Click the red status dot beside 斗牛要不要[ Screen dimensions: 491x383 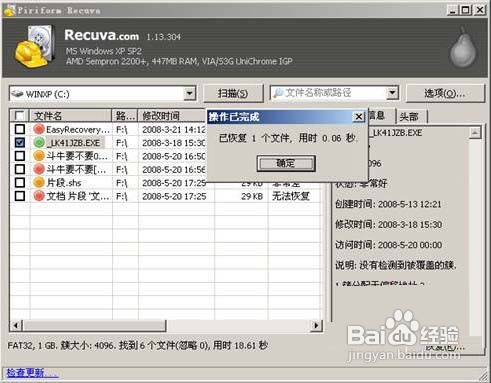tap(39, 169)
